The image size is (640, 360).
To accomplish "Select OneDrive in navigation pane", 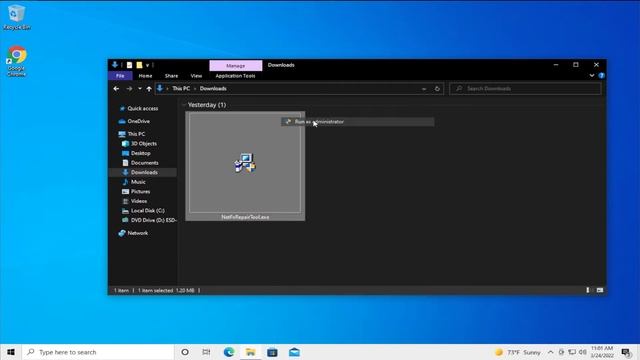I will (138, 121).
